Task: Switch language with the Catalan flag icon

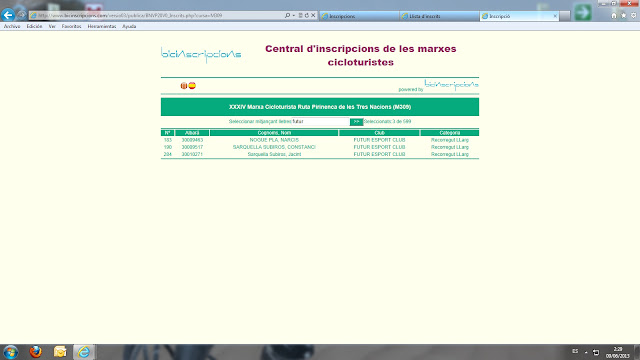Action: [x=184, y=85]
